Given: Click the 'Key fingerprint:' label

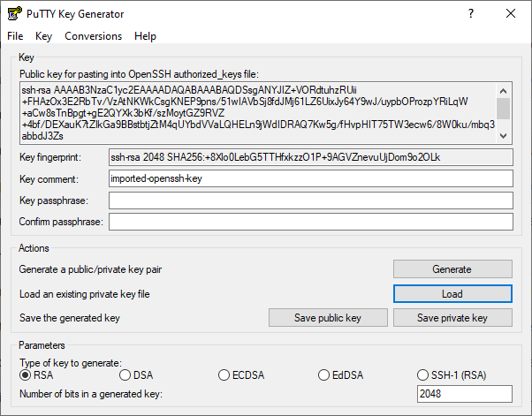Looking at the screenshot, I should (x=50, y=157).
